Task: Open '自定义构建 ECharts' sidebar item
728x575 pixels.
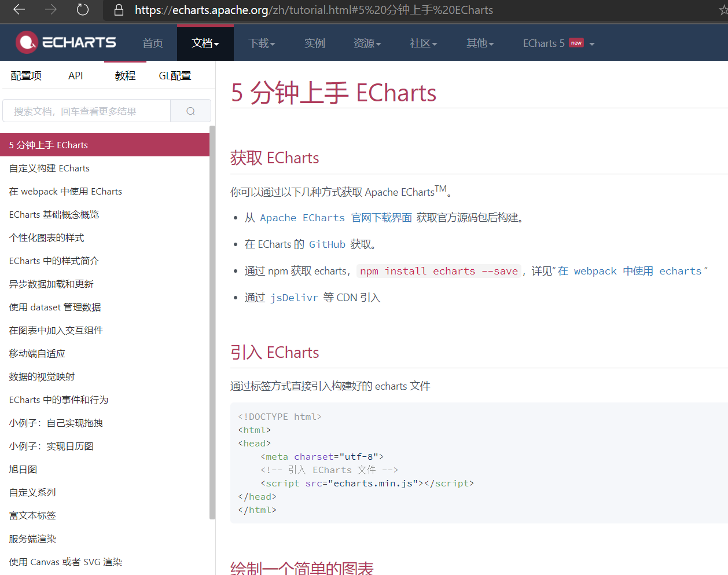Action: (x=105, y=168)
